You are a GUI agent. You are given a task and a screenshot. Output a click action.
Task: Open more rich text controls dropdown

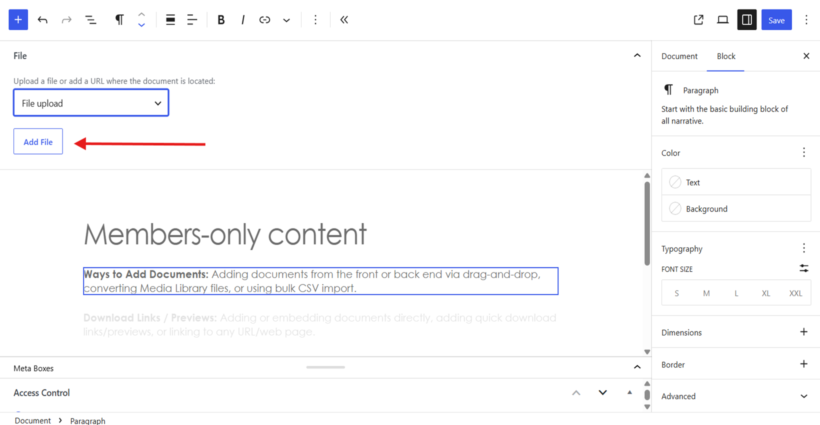[286, 20]
